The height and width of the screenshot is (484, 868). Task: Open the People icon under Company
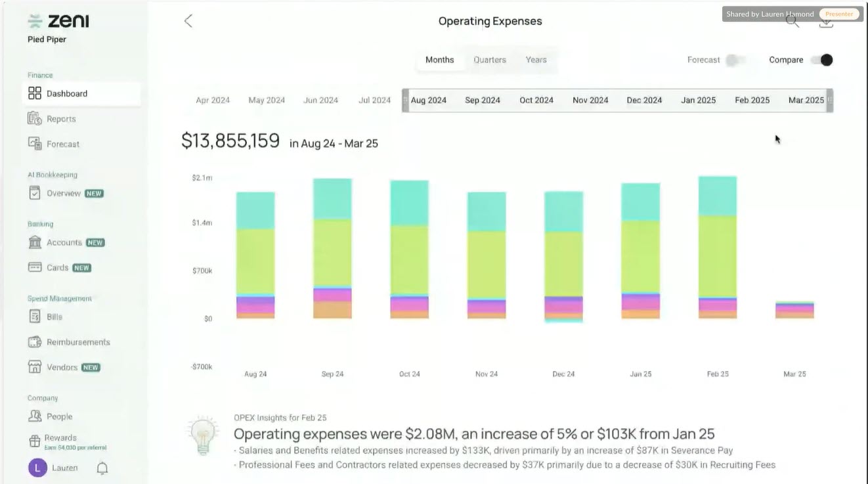[x=35, y=416]
